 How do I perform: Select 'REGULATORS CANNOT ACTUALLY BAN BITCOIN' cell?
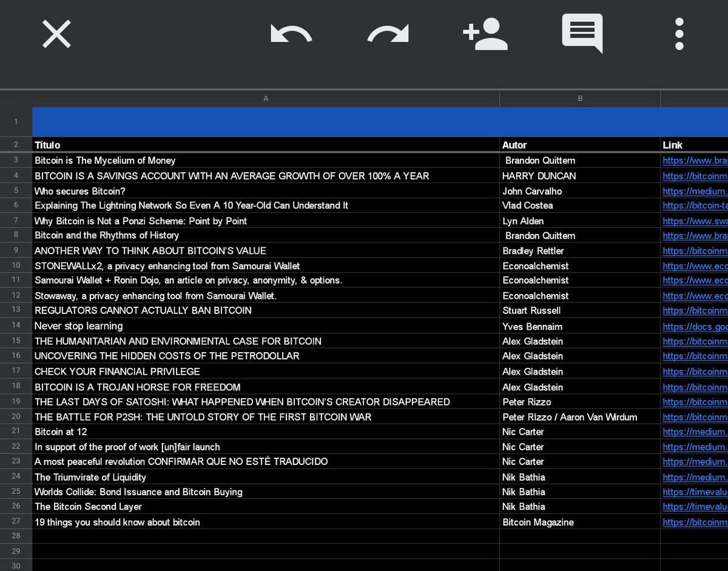click(x=266, y=310)
